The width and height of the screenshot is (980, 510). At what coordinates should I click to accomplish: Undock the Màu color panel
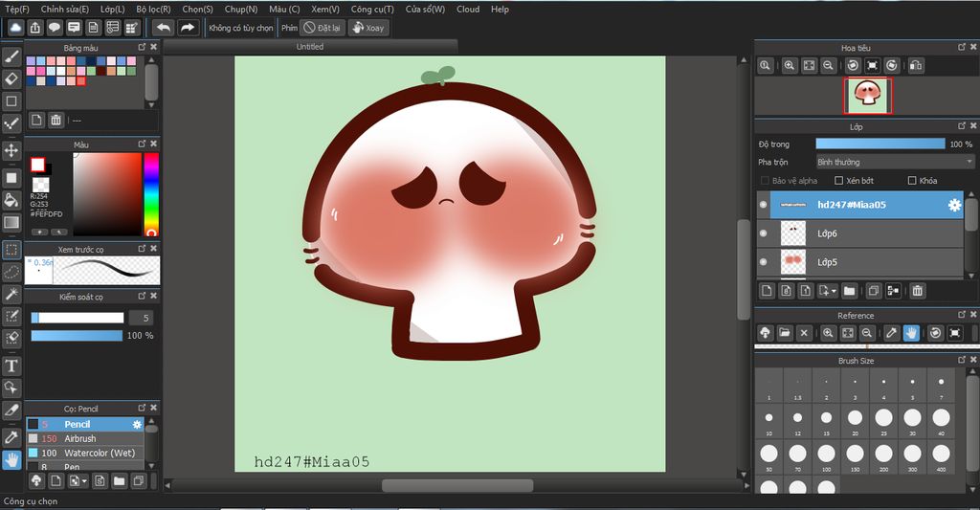[x=142, y=144]
